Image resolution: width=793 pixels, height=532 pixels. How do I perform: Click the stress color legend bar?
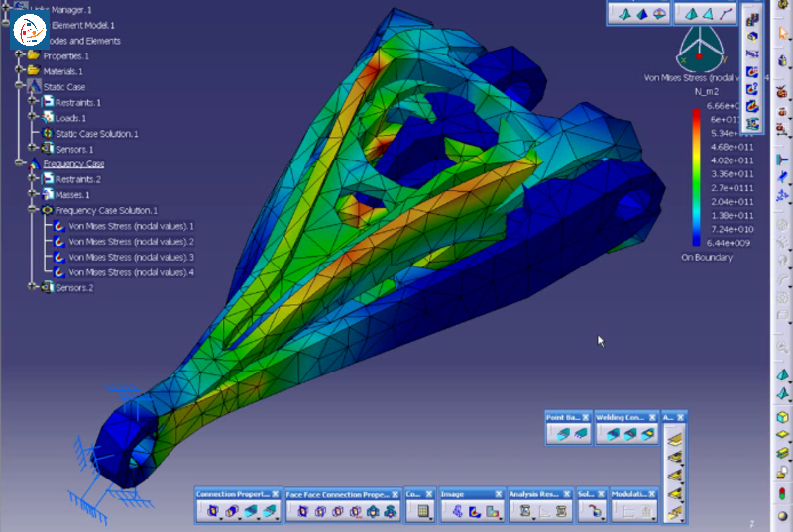click(697, 176)
